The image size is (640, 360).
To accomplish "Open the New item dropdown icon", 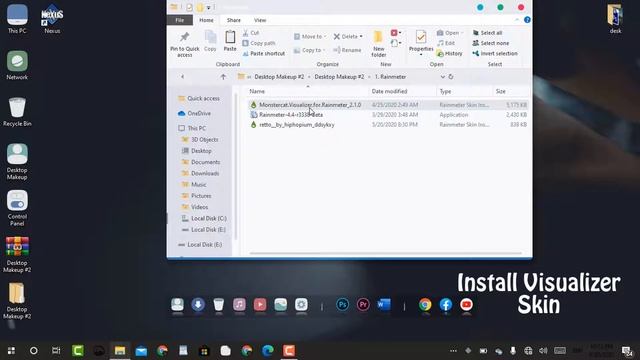I will [x=396, y=33].
